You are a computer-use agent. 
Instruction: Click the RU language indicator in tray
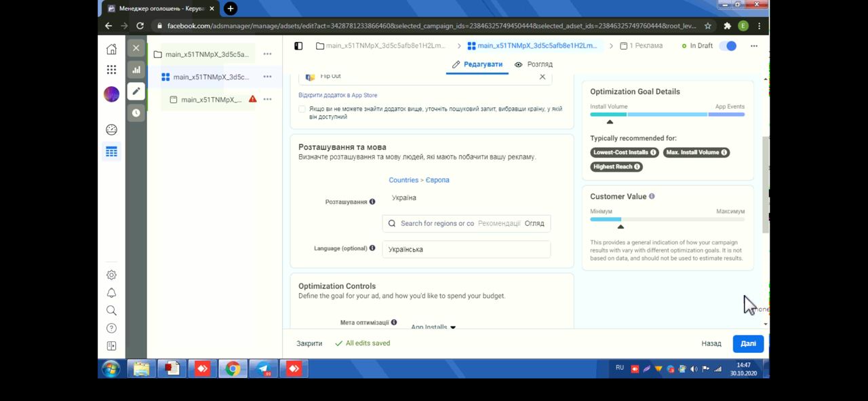pyautogui.click(x=620, y=368)
